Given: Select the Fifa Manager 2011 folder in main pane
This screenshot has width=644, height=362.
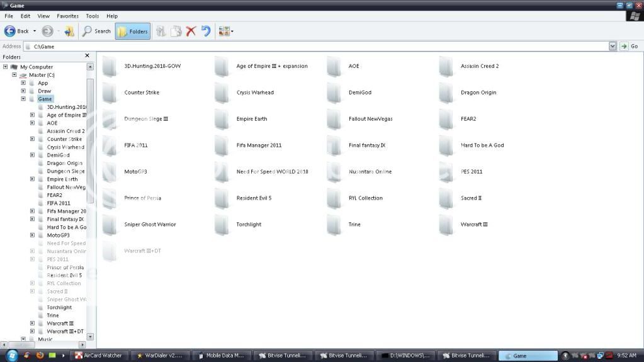Looking at the screenshot, I should pos(248,145).
